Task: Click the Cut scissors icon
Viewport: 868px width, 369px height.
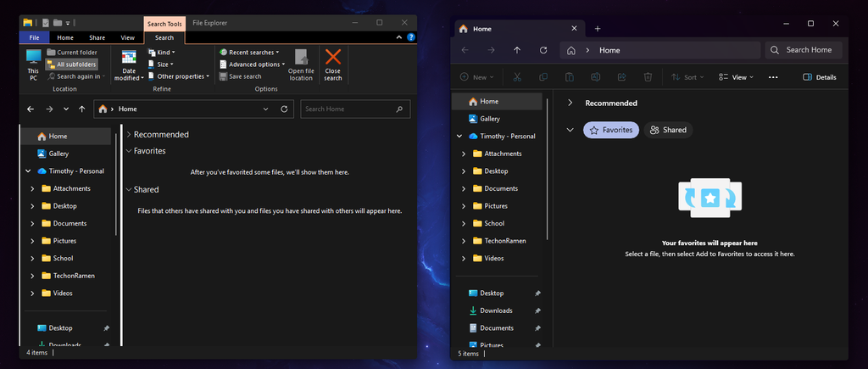Action: tap(517, 77)
